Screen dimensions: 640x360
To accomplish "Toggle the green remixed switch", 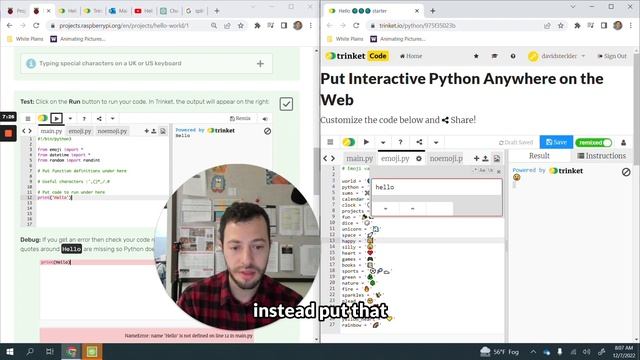I will pyautogui.click(x=593, y=142).
